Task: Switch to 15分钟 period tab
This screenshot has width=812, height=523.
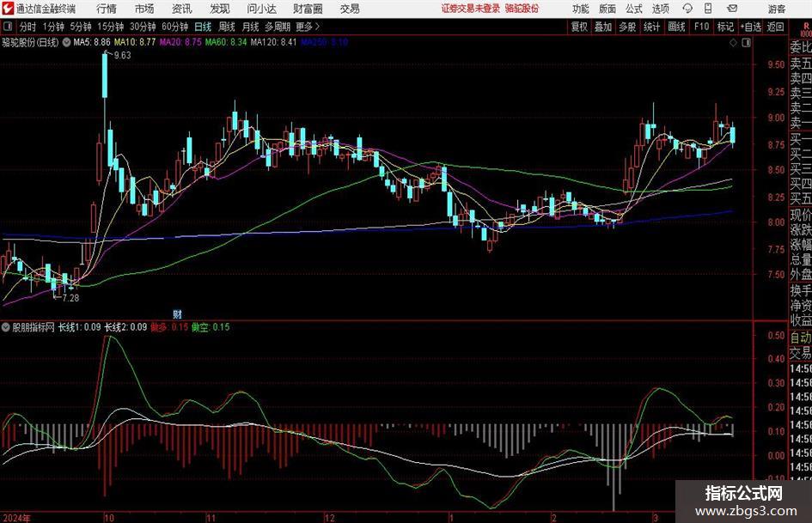Action: tap(110, 27)
